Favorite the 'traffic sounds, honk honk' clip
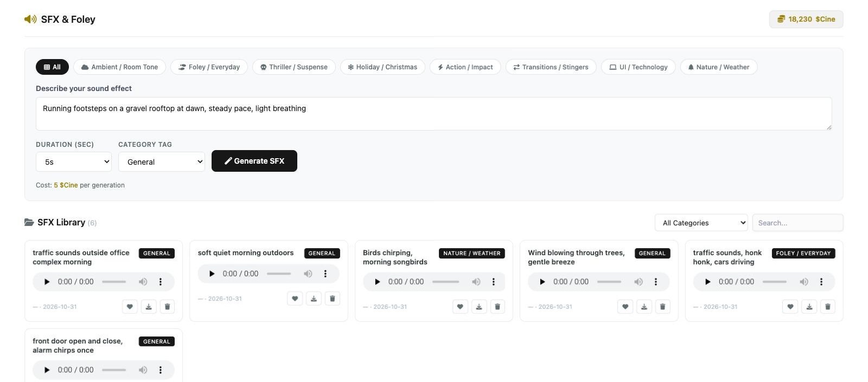This screenshot has width=868, height=382. tap(790, 307)
